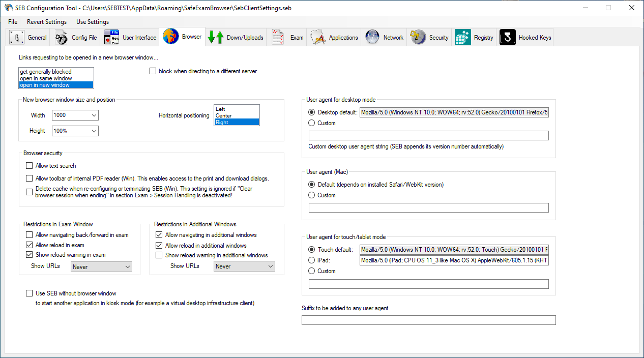This screenshot has height=358, width=644.
Task: Switch to the User Interface tab label
Action: 139,38
